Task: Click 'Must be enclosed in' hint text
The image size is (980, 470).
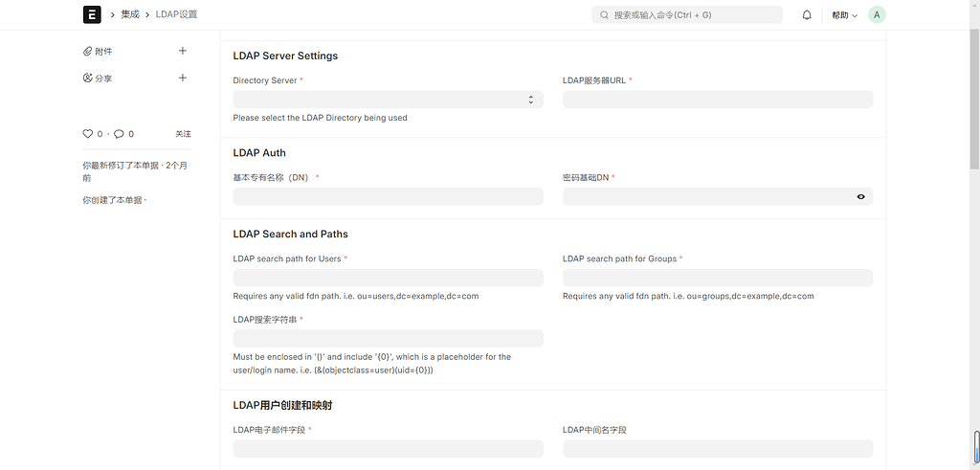Action: click(x=372, y=364)
